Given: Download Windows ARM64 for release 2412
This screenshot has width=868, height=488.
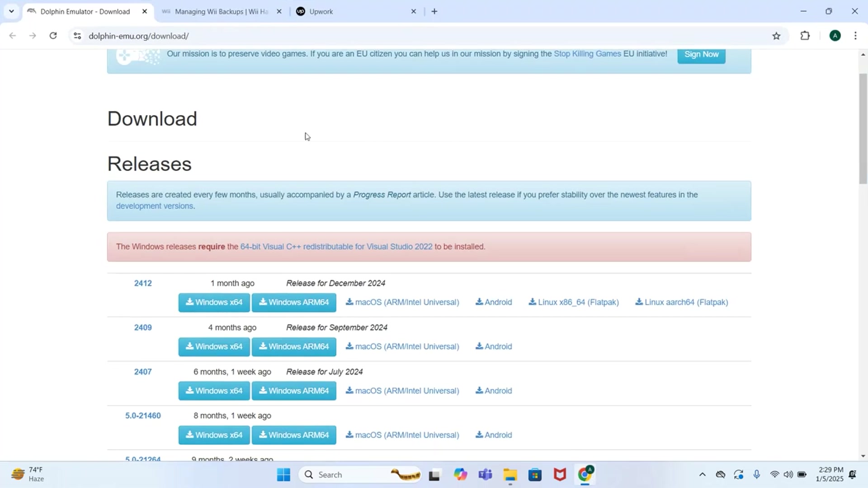Looking at the screenshot, I should tap(294, 302).
